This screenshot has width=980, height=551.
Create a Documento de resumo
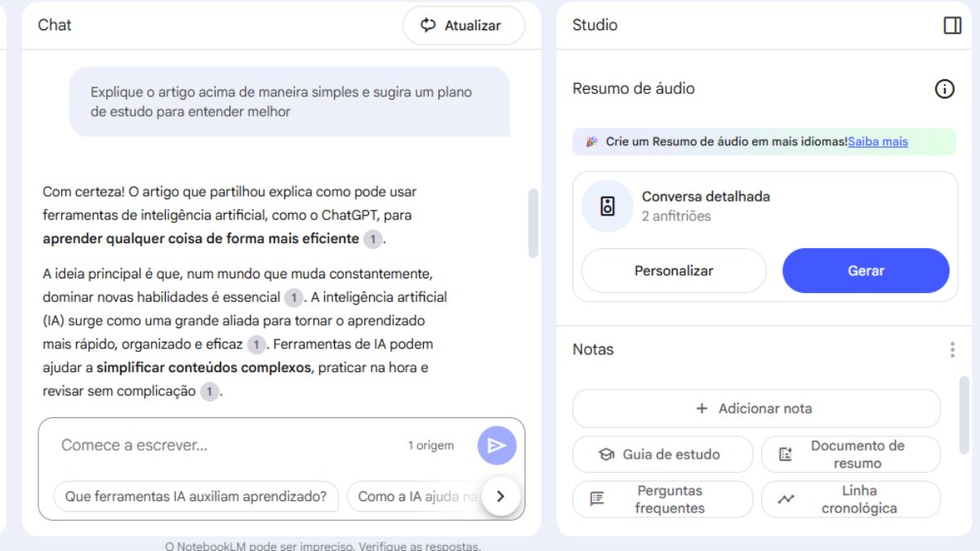[x=851, y=455]
